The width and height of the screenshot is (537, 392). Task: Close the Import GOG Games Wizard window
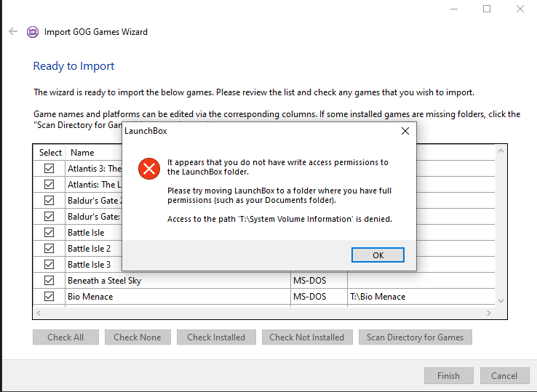point(520,9)
